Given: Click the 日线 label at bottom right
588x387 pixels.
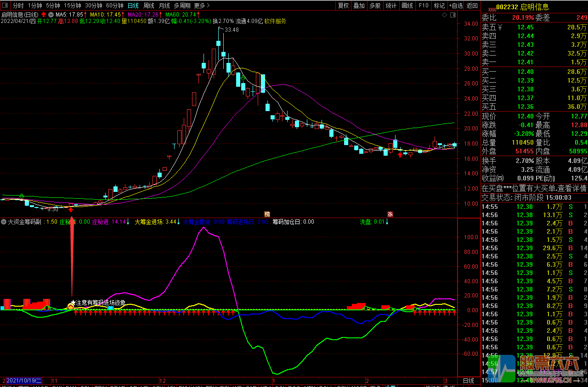Looking at the screenshot, I should [x=468, y=381].
